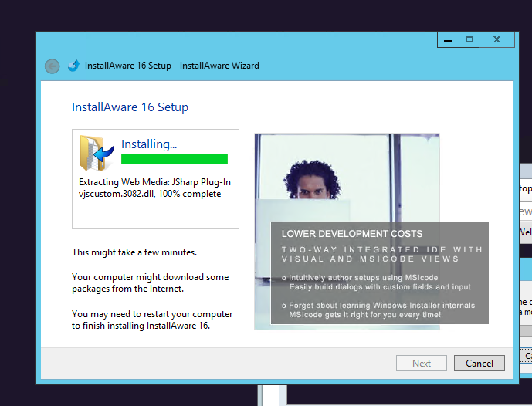This screenshot has height=406, width=532.
Task: Minimize the InstallAware setup window
Action: (x=448, y=39)
